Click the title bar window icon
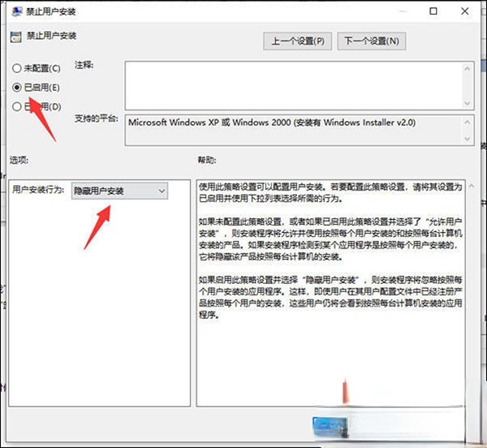 (16, 11)
